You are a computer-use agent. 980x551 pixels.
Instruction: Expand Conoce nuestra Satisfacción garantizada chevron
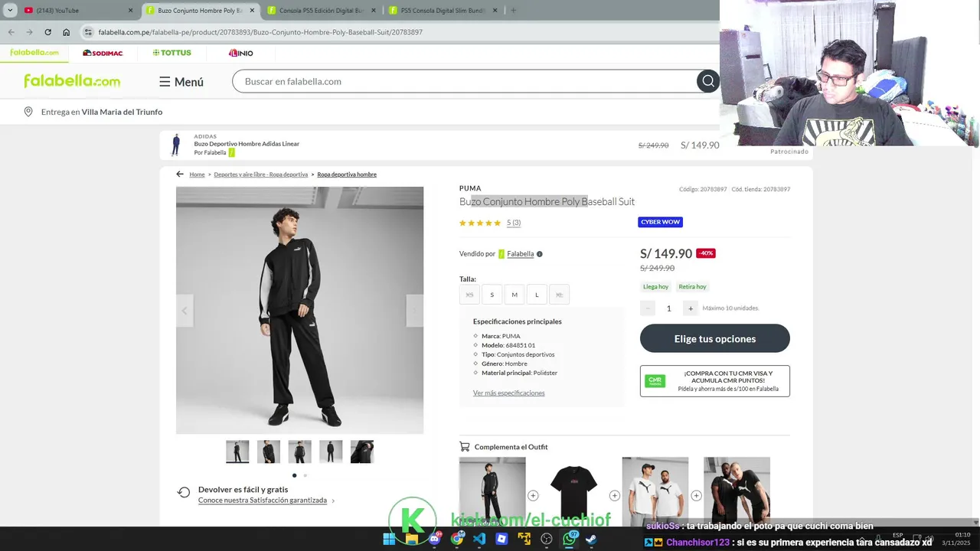(x=333, y=501)
